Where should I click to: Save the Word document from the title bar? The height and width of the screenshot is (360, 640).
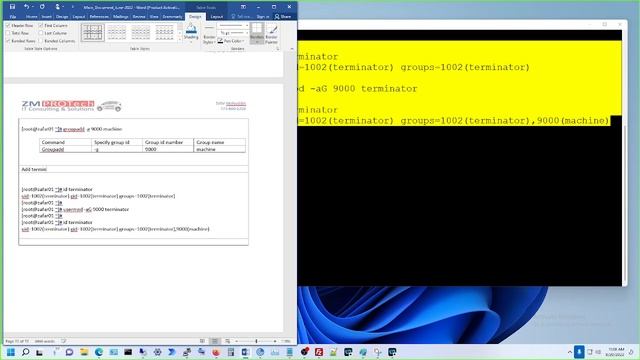pos(12,7)
